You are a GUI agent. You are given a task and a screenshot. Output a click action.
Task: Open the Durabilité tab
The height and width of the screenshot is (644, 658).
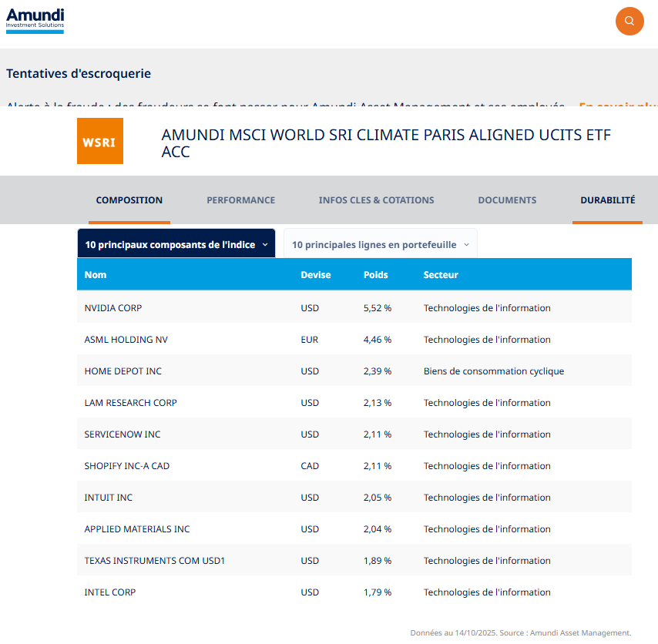click(x=607, y=200)
